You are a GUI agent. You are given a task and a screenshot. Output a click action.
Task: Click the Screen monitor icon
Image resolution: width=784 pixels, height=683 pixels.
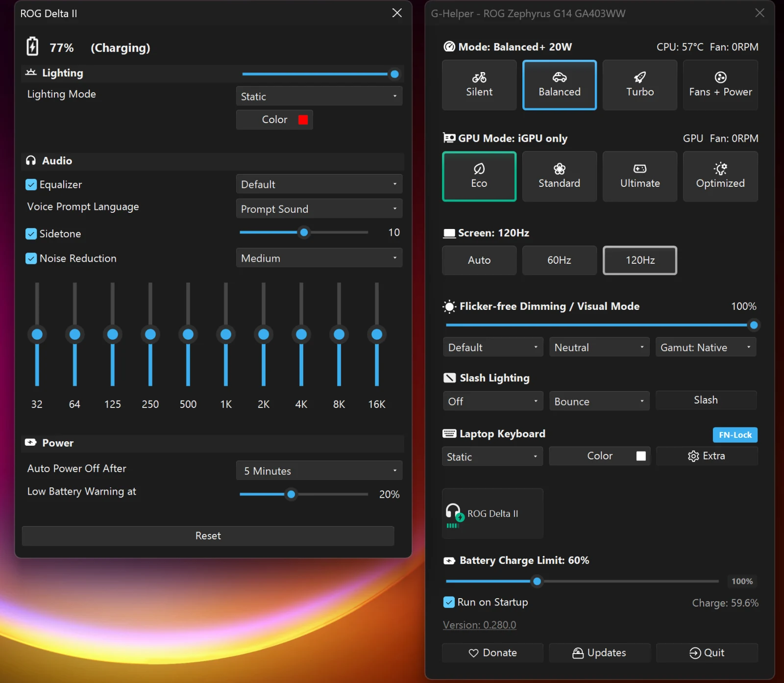pyautogui.click(x=449, y=233)
